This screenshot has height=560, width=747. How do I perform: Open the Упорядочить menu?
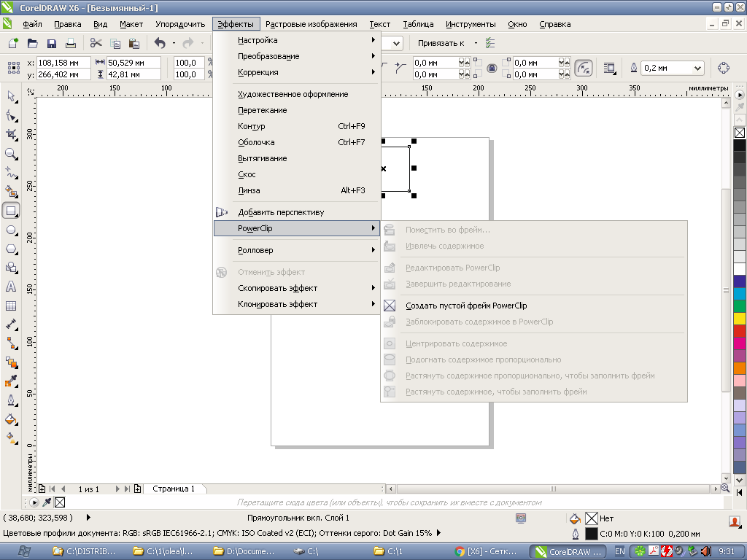point(180,24)
